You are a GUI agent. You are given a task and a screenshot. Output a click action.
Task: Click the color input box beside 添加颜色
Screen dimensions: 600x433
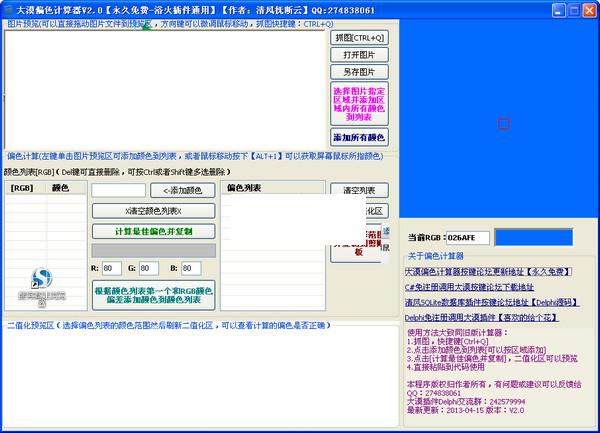click(x=118, y=190)
